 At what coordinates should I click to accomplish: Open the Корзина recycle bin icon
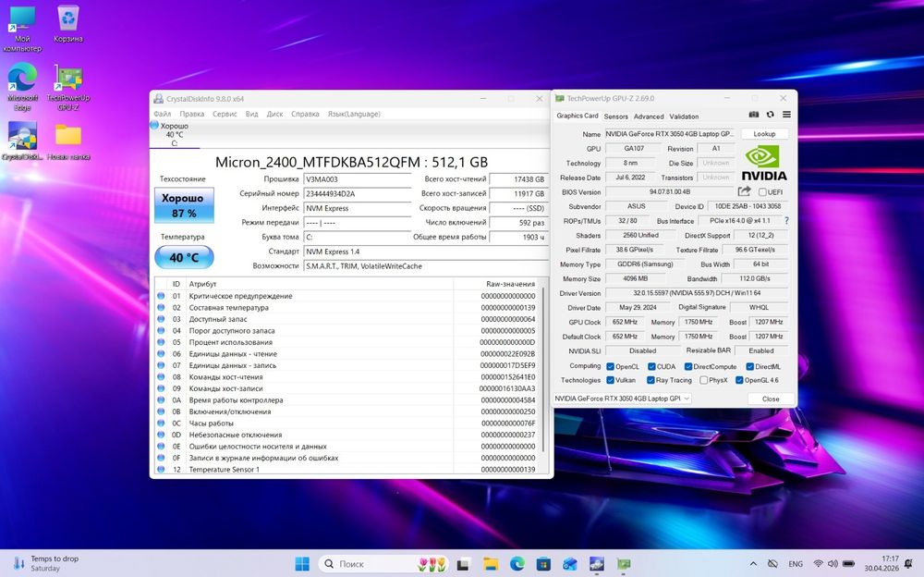(x=68, y=24)
